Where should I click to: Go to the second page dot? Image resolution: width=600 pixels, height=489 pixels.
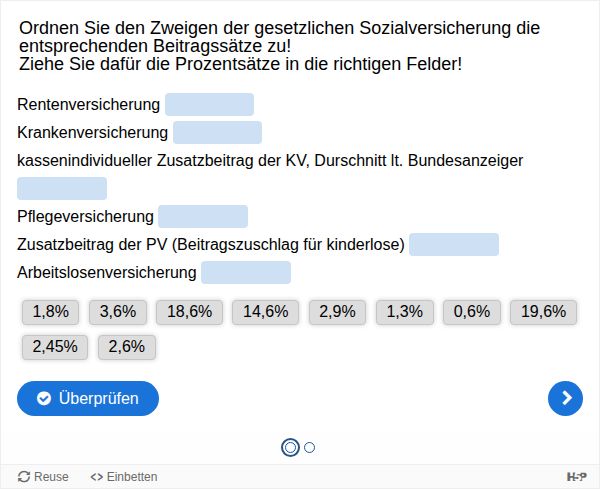310,447
